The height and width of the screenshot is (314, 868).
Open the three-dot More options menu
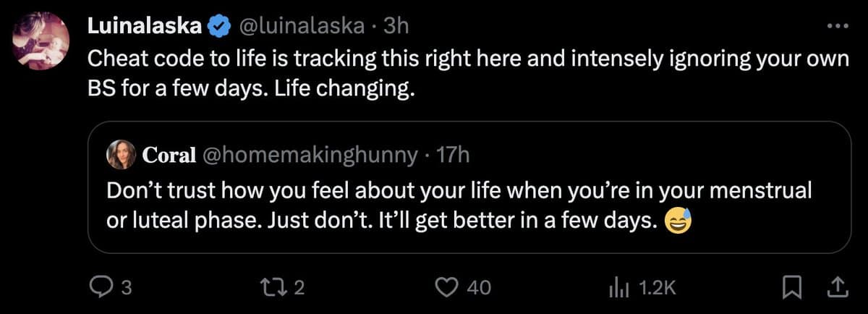coord(836,26)
